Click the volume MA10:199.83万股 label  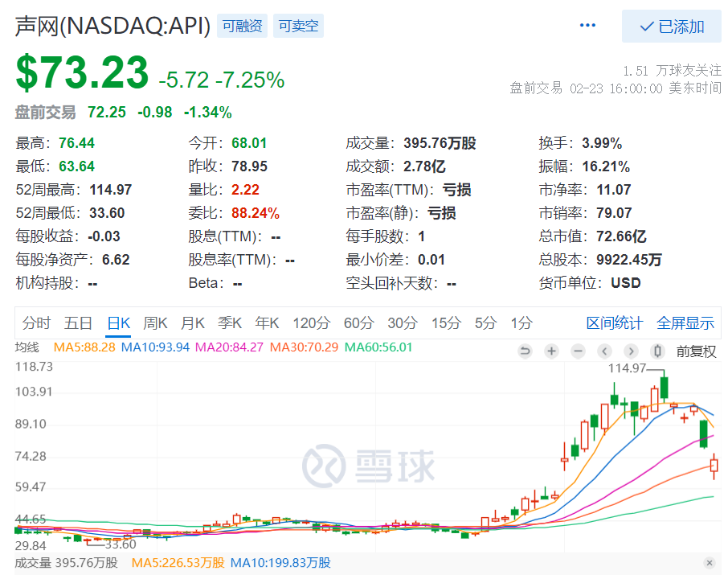click(280, 563)
